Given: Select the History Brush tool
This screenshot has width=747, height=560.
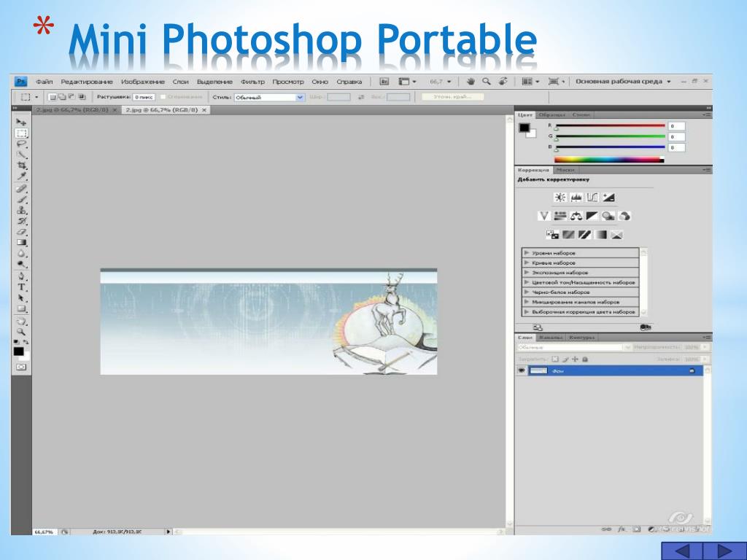Looking at the screenshot, I should [21, 221].
